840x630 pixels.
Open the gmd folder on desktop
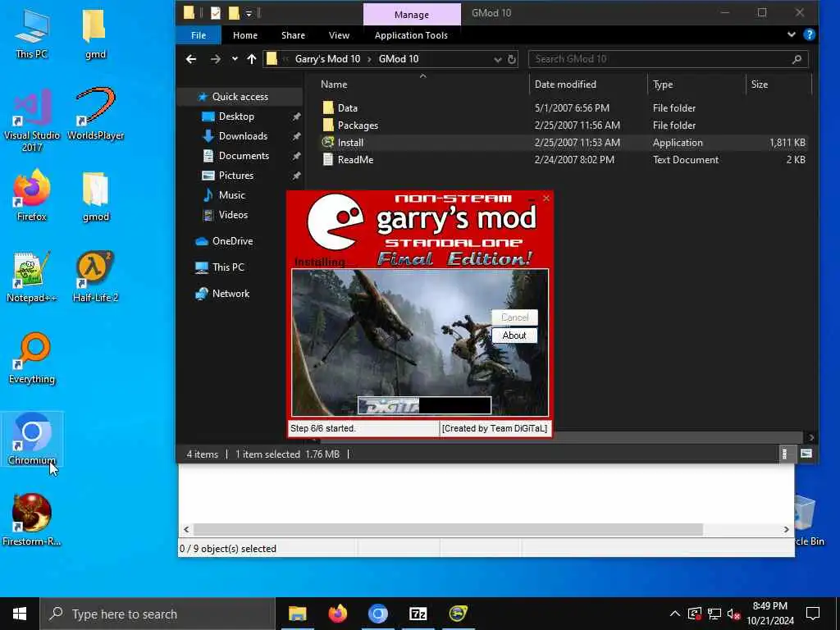[x=95, y=34]
